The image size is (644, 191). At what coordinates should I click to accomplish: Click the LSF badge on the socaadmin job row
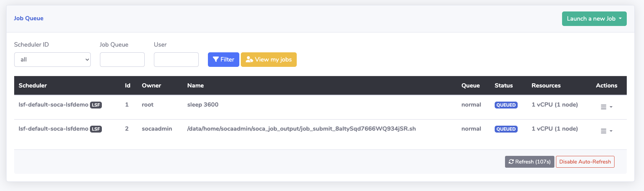click(96, 129)
